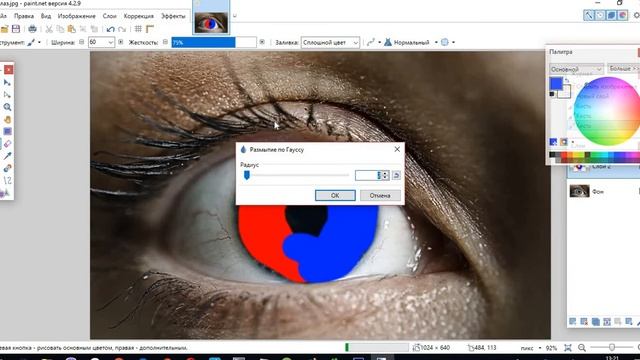Reset the radius to its default value

tap(396, 175)
